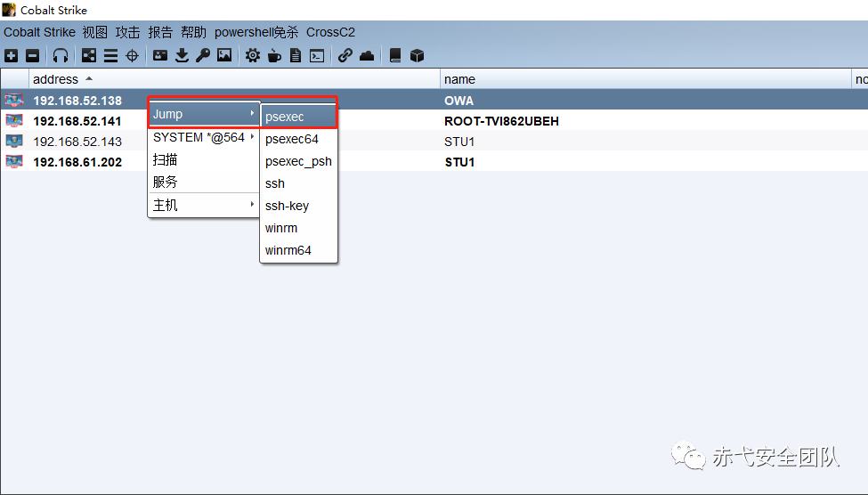Choose 扫描 from the context menu
This screenshot has width=868, height=495.
tap(204, 159)
